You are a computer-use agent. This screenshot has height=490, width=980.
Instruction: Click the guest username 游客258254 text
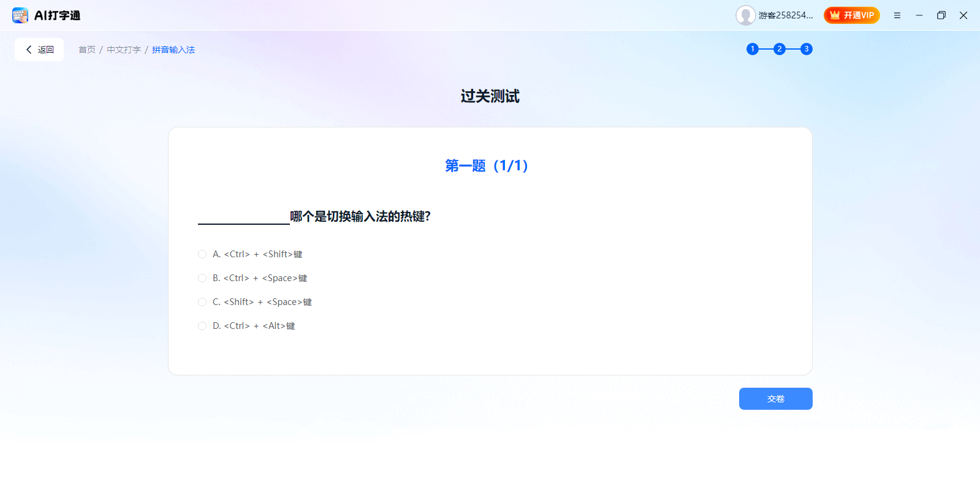coord(786,15)
